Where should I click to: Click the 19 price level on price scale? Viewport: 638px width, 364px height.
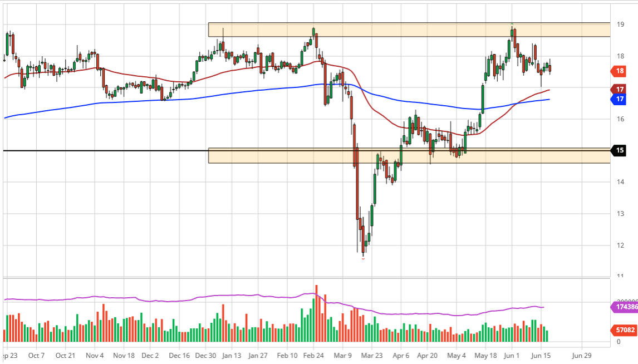(x=620, y=24)
